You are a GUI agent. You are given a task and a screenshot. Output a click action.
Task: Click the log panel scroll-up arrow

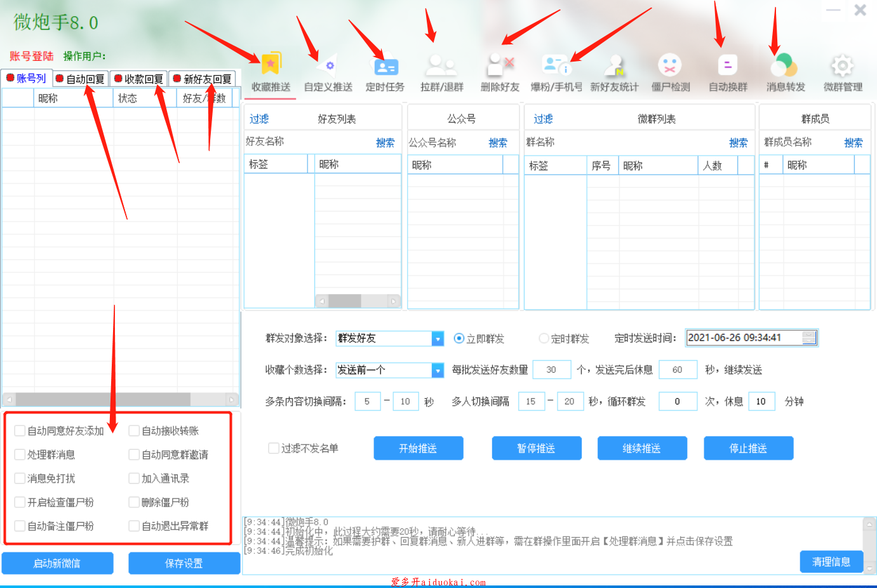point(869,525)
